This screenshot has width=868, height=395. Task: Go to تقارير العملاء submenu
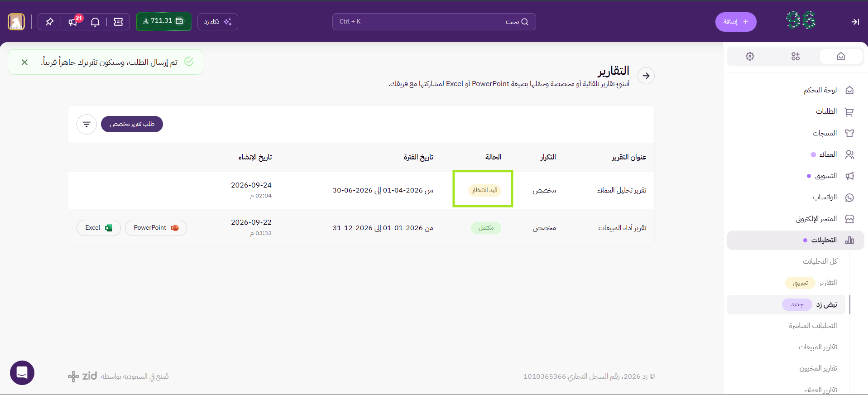click(x=820, y=390)
